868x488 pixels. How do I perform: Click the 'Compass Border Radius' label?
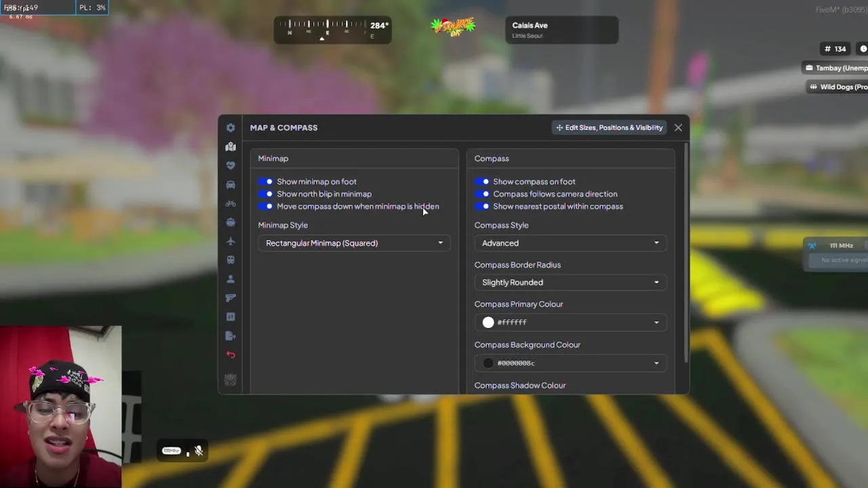pos(517,265)
